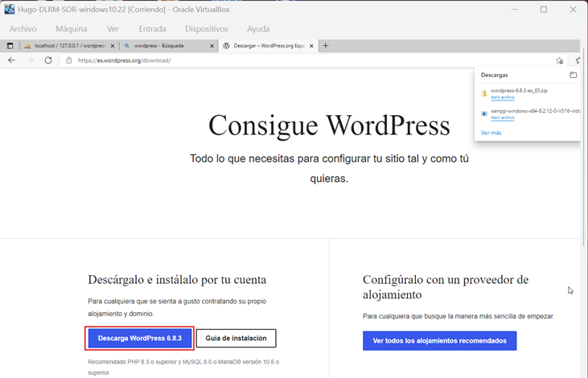The image size is (588, 378).
Task: Add this page to favorites star icon
Action: 560,60
